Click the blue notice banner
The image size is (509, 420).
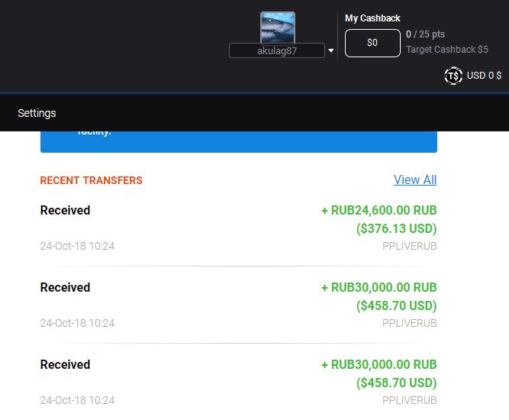pyautogui.click(x=239, y=141)
